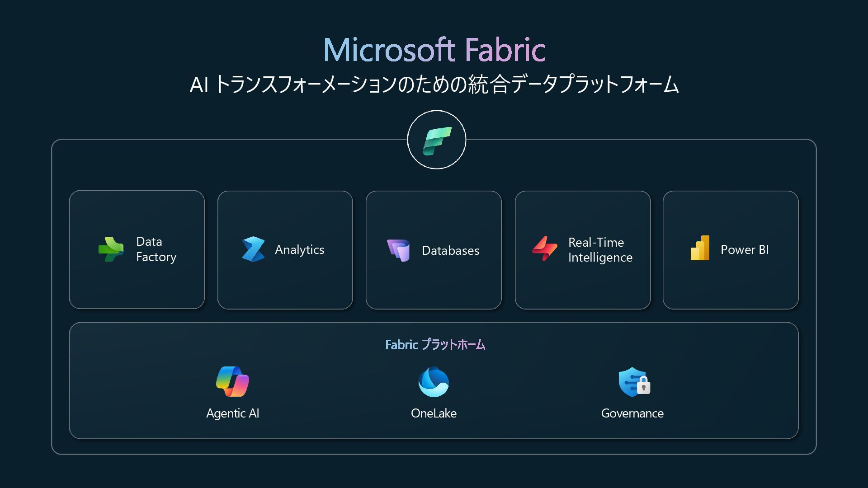
Task: Click the blue OneLake icon
Action: (x=434, y=382)
